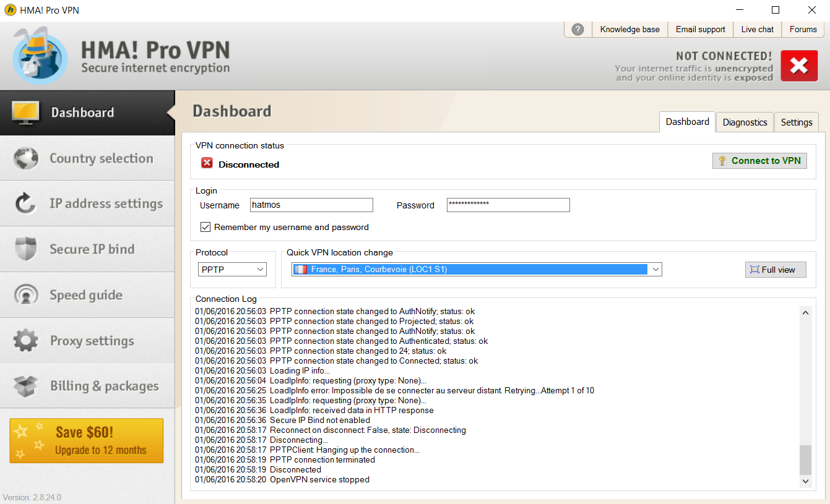Click the help question mark icon
The image size is (830, 504).
coord(577,29)
